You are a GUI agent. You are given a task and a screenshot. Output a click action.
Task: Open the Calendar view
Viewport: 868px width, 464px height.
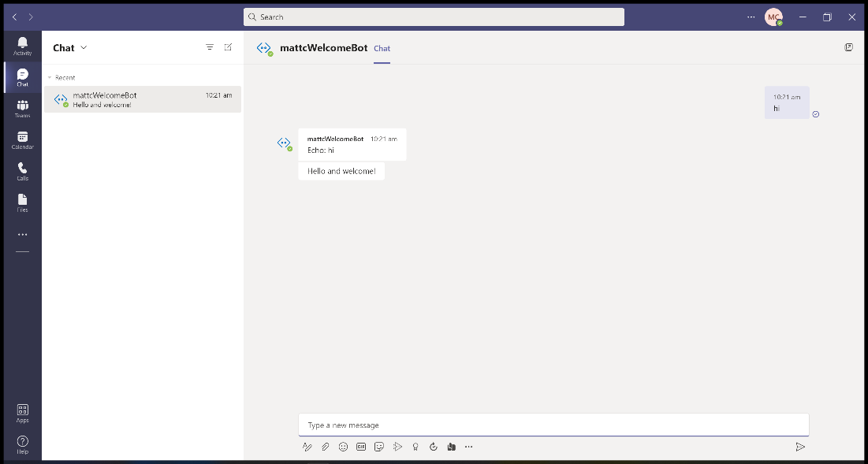click(x=22, y=140)
